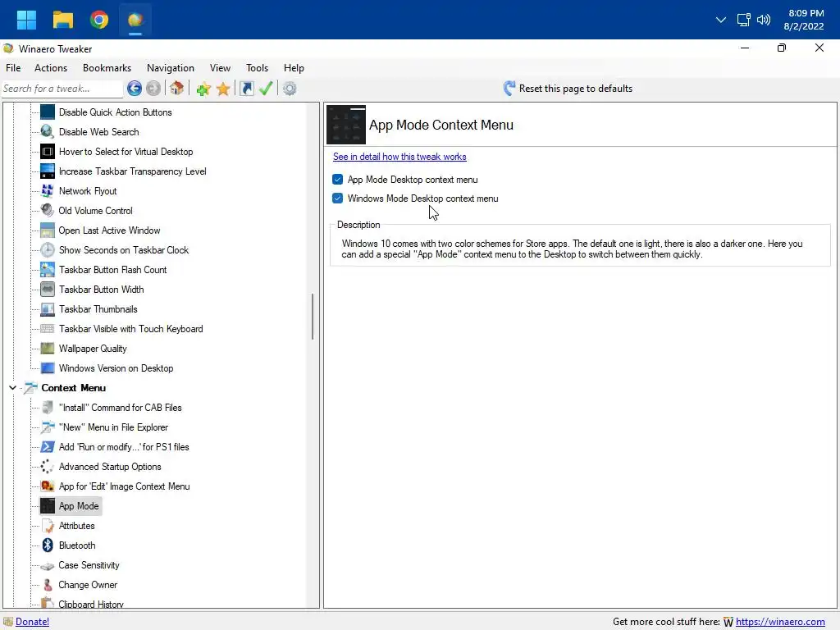Add bookmark with green plus star
Screen dimensions: 840x630
tap(203, 89)
